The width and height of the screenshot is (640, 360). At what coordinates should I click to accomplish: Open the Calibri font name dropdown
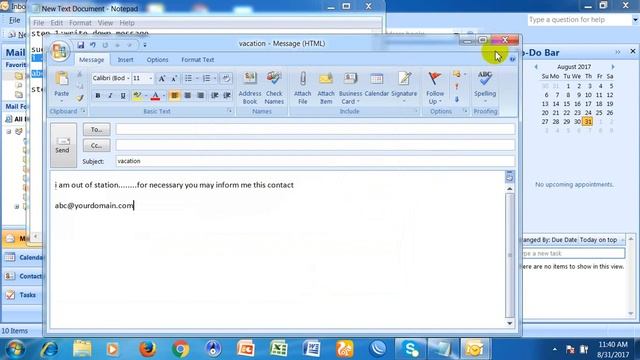[x=128, y=78]
